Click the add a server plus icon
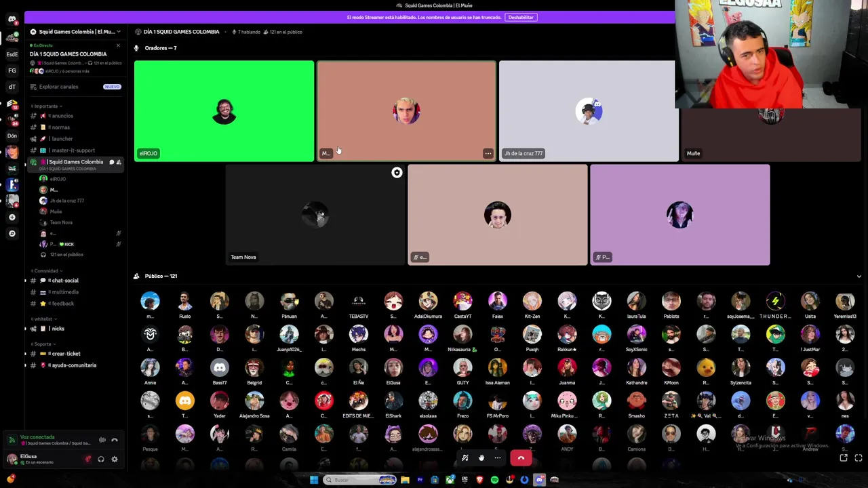Viewport: 868px width, 488px height. (x=12, y=218)
